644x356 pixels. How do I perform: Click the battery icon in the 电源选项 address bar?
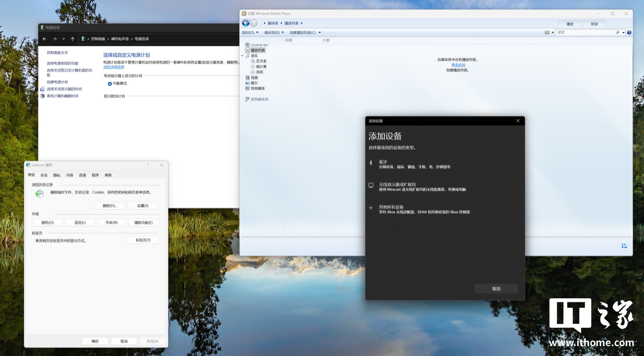83,39
